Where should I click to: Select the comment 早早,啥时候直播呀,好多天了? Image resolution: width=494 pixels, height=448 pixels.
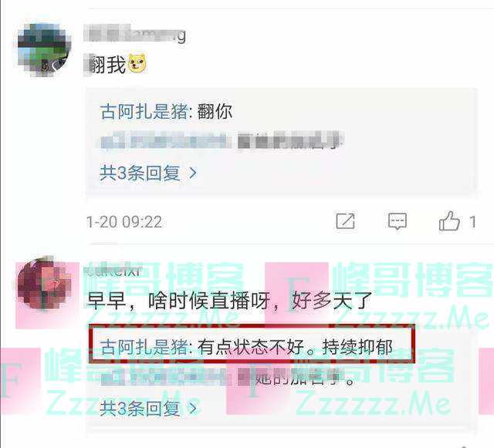[229, 301]
